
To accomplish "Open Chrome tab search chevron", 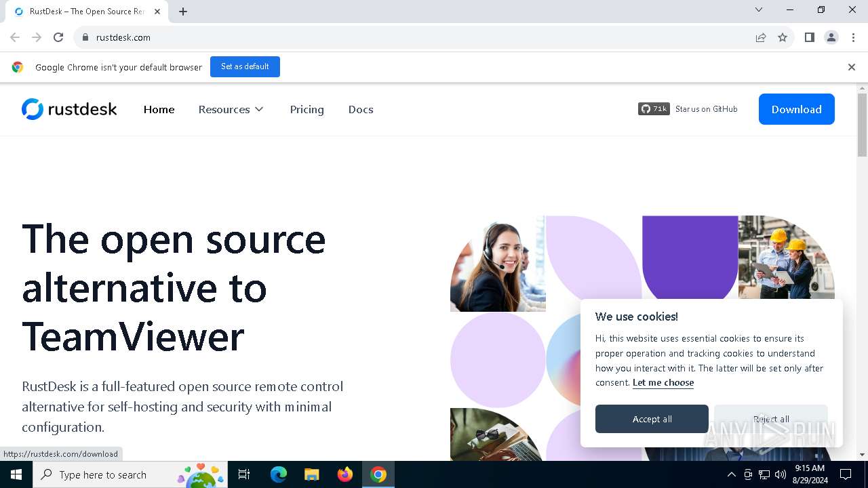I will [x=759, y=10].
